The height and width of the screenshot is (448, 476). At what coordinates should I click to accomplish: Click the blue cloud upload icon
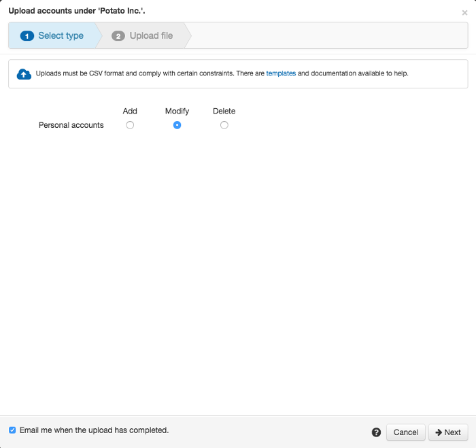24,74
